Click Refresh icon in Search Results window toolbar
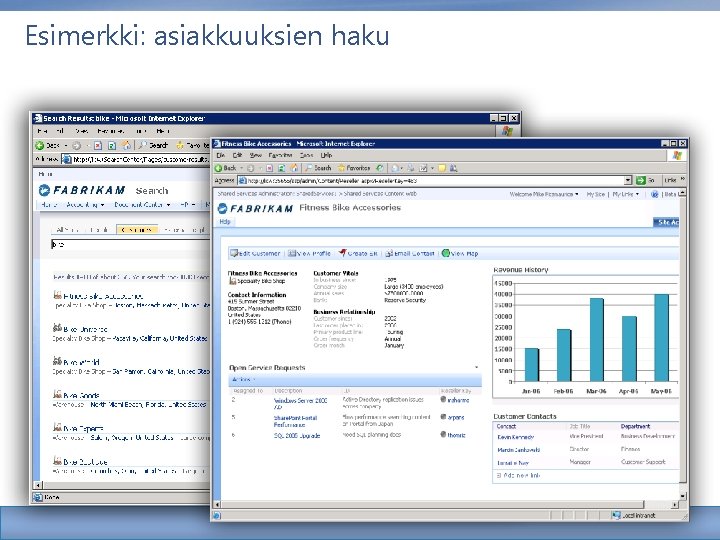 point(112,146)
